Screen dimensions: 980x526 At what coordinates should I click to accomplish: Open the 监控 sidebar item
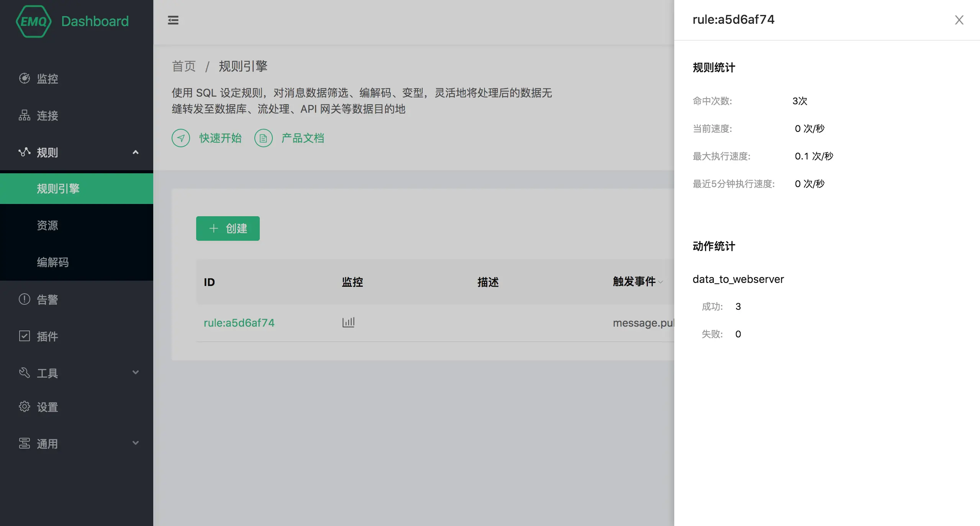point(47,79)
